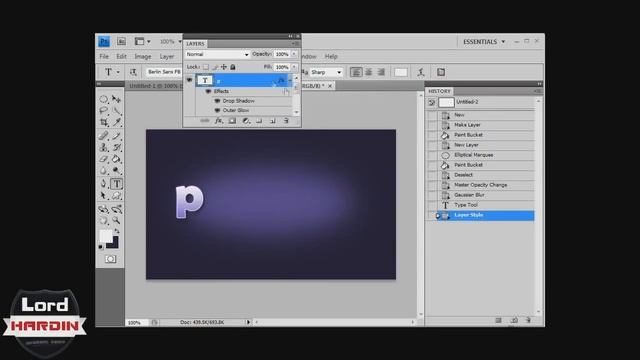Viewport: 640px width, 360px height.
Task: Select the Healing Brush tool
Action: (x=104, y=136)
